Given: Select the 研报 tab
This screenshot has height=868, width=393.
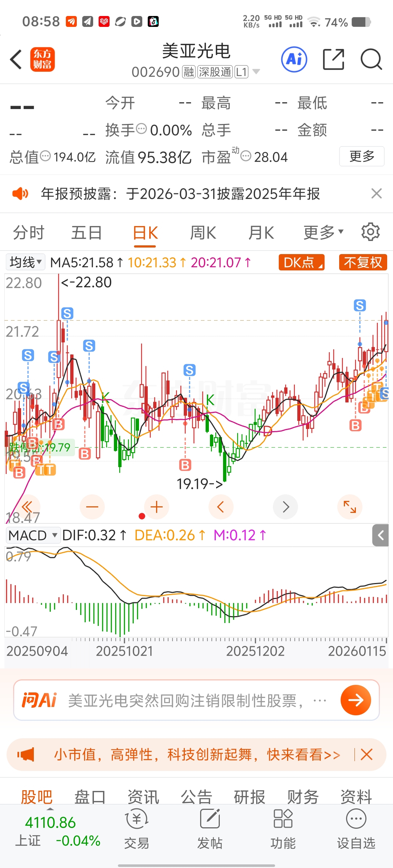Looking at the screenshot, I should 250,797.
